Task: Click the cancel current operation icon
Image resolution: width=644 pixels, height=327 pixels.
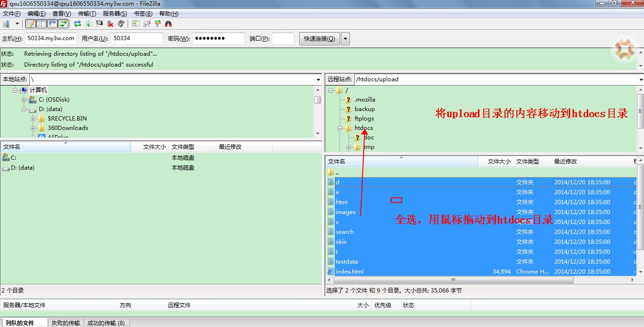Action: 99,24
